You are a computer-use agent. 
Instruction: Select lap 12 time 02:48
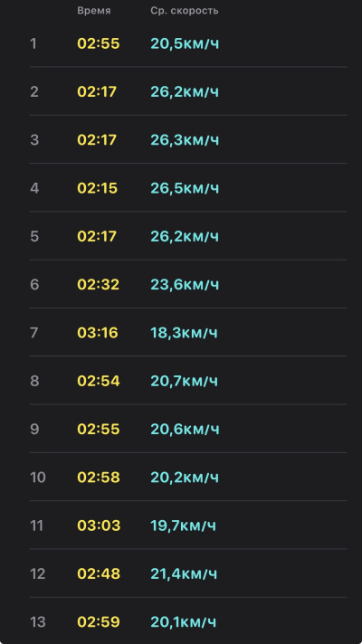click(x=99, y=573)
